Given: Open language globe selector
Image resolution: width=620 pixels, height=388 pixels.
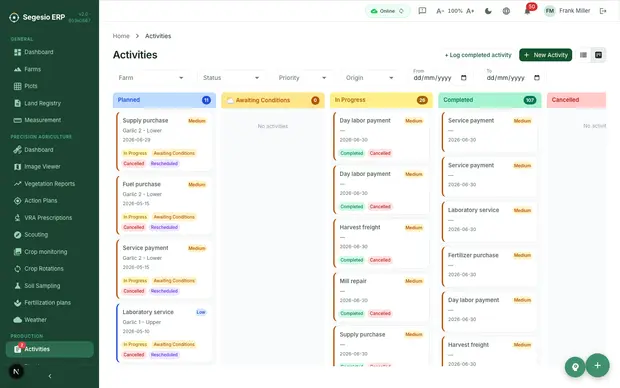Looking at the screenshot, I should tap(506, 11).
